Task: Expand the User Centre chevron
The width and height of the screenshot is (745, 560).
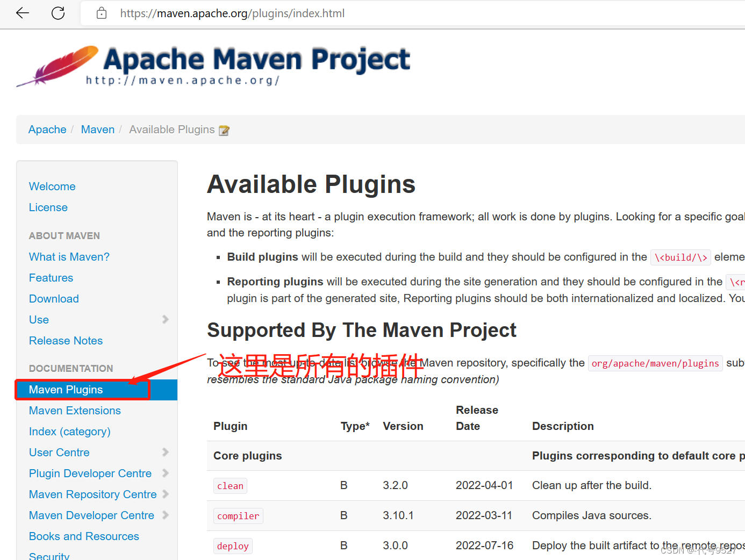Action: (x=166, y=452)
